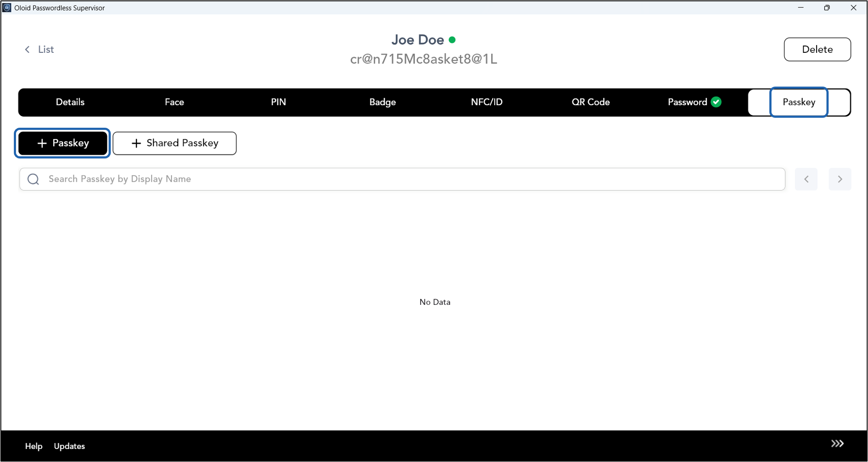Go to previous page of passkeys
This screenshot has width=868, height=462.
(x=806, y=179)
